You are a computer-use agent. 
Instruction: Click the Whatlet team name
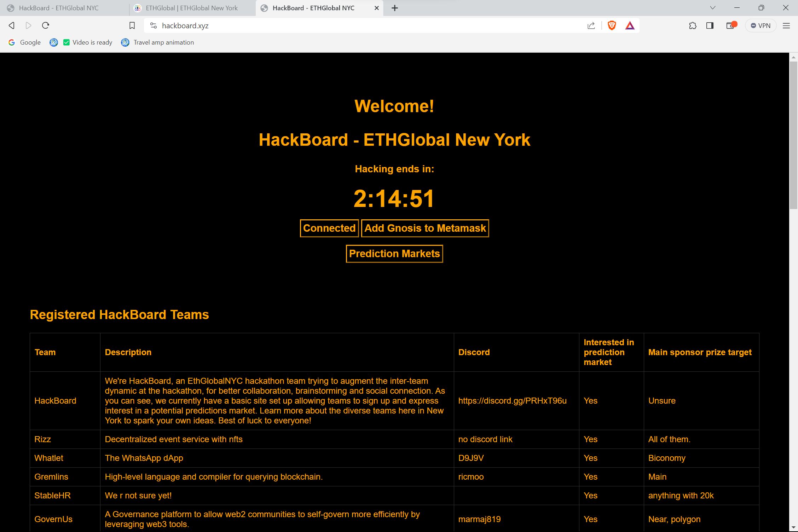(x=49, y=458)
